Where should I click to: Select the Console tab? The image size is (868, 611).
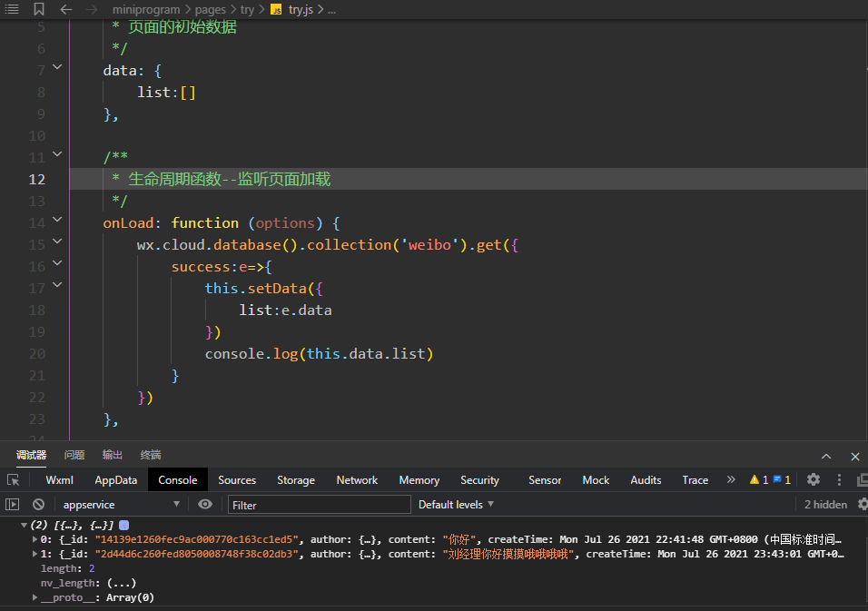178,480
